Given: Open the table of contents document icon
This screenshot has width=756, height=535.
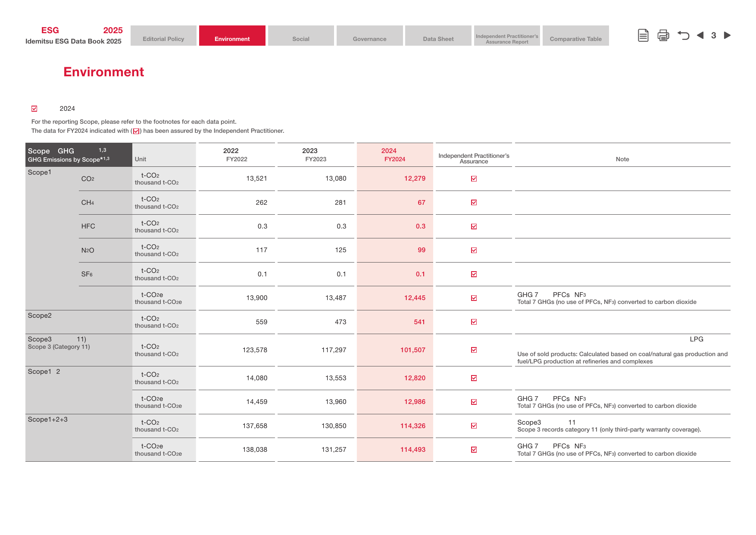Looking at the screenshot, I should pyautogui.click(x=643, y=35).
